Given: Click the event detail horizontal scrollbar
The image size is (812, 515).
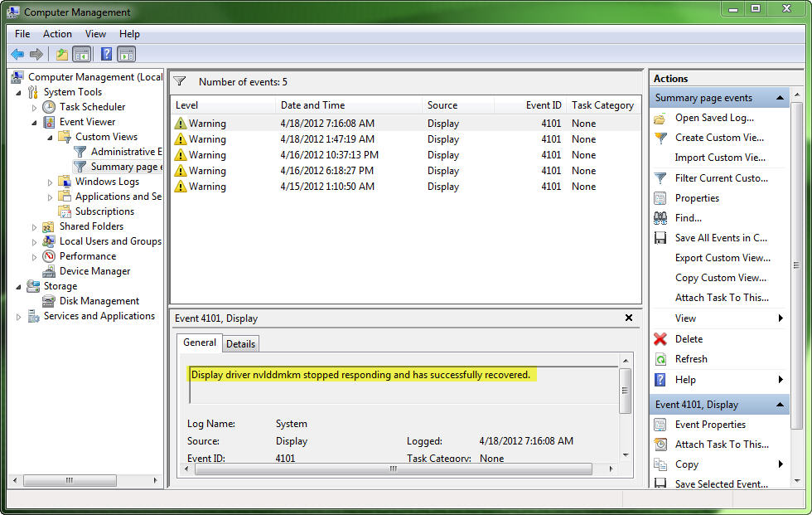Looking at the screenshot, I should tap(393, 469).
